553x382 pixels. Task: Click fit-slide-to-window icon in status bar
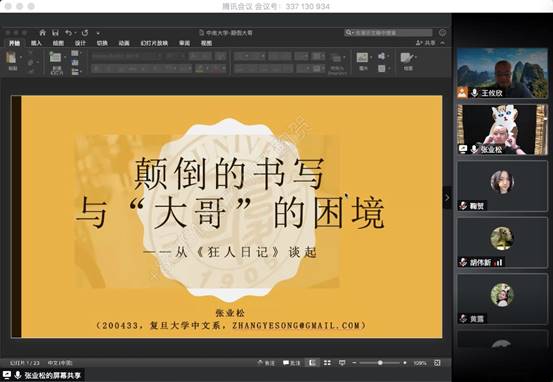coord(437,363)
